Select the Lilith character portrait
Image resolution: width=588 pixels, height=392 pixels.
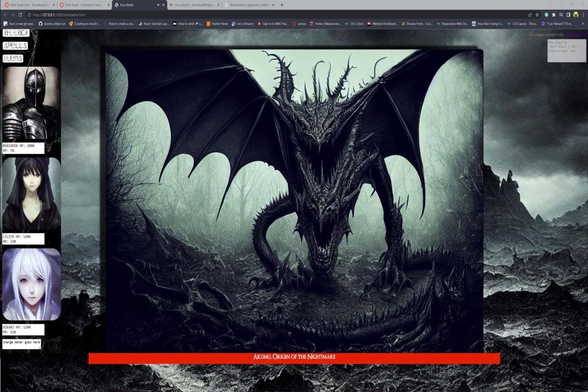coord(32,194)
